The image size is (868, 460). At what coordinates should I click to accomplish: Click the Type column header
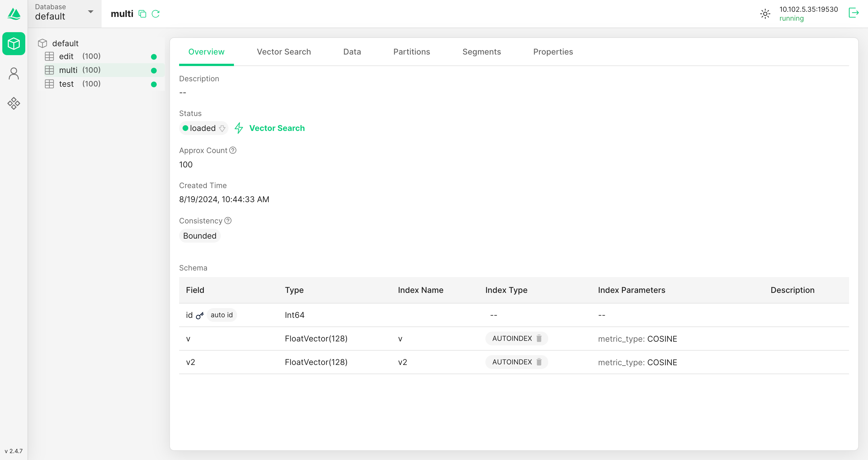point(294,290)
